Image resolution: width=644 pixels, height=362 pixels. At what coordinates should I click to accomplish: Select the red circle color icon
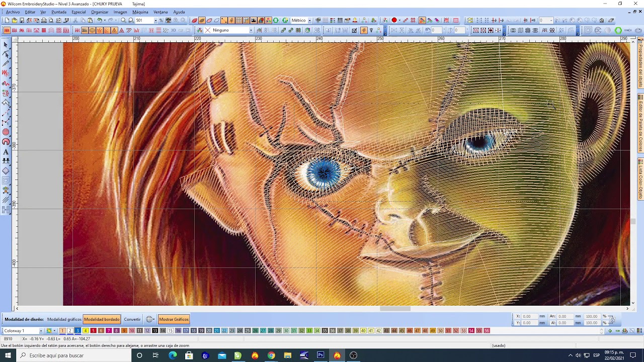[394, 20]
